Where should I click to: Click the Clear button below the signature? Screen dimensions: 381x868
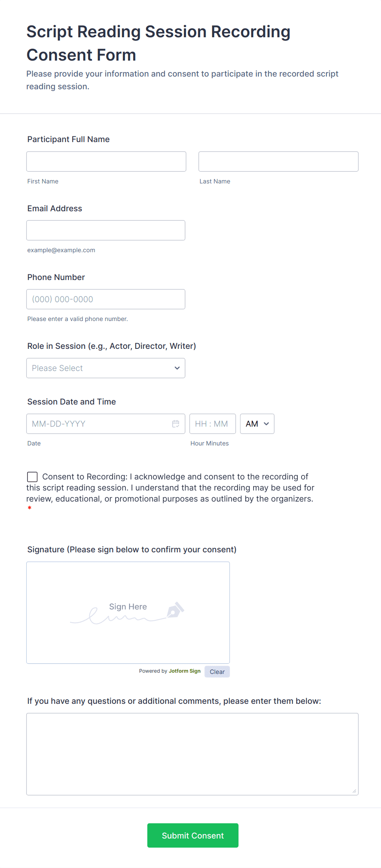click(x=217, y=671)
